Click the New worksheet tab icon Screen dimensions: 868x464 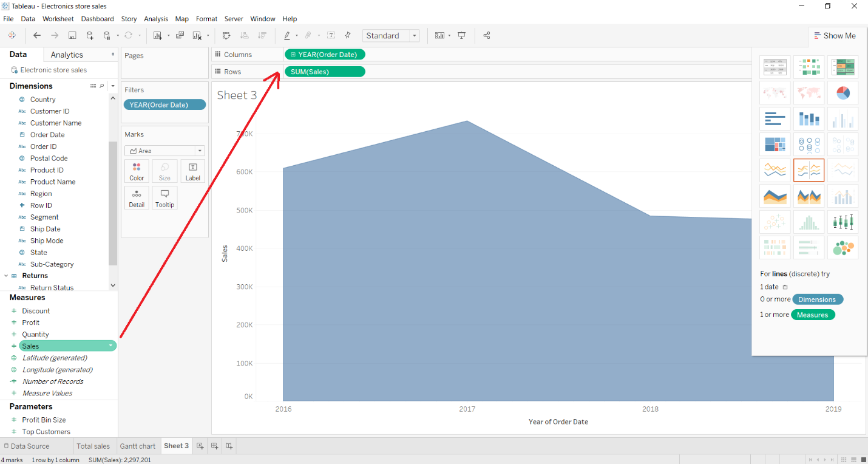click(200, 446)
